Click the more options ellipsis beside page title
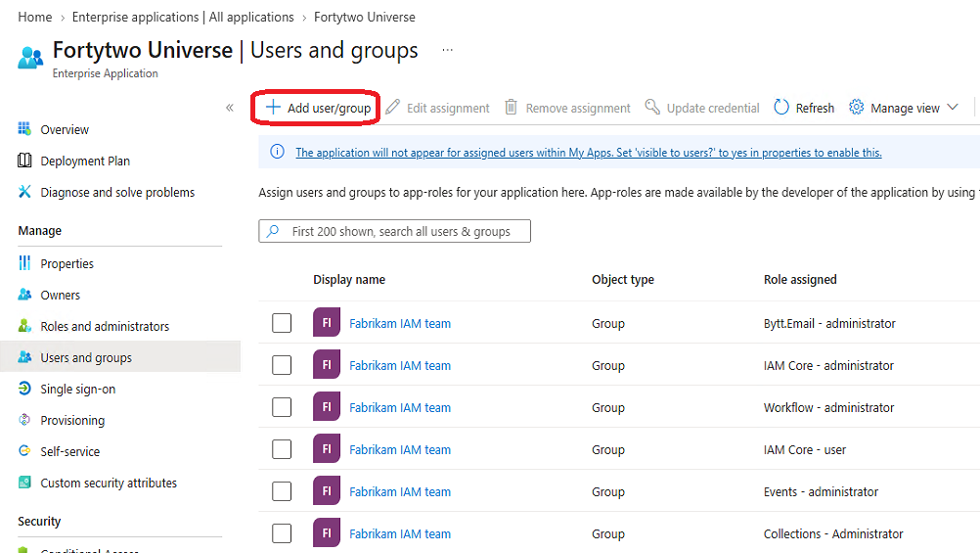980x553 pixels. tap(448, 50)
